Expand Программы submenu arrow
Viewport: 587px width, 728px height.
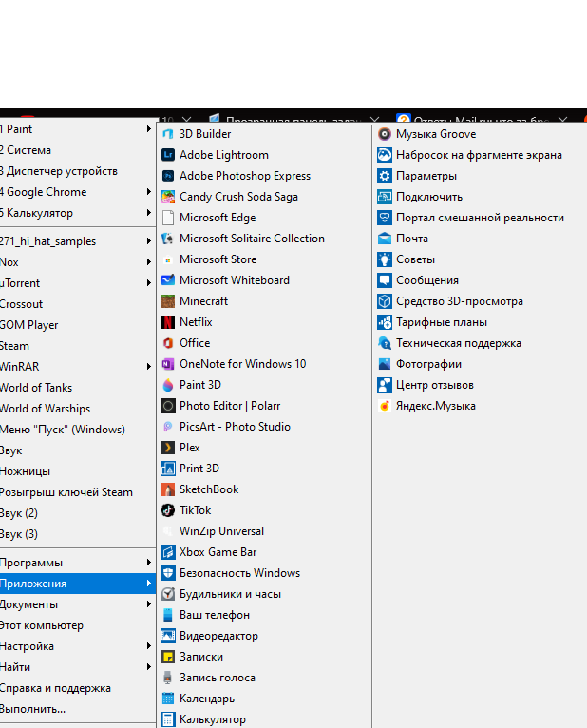(148, 563)
